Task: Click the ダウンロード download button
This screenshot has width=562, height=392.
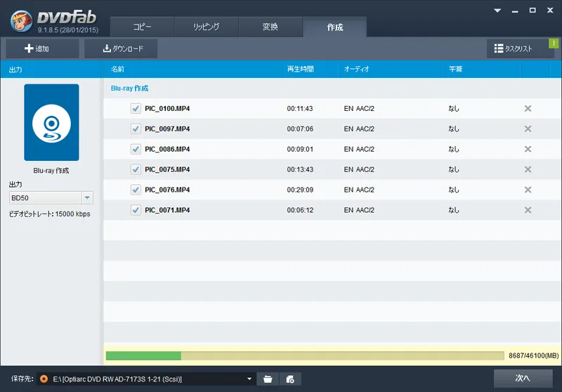Action: [121, 48]
